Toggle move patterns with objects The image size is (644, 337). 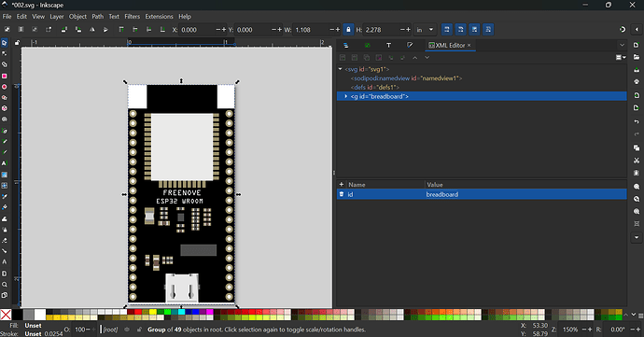[x=488, y=30]
